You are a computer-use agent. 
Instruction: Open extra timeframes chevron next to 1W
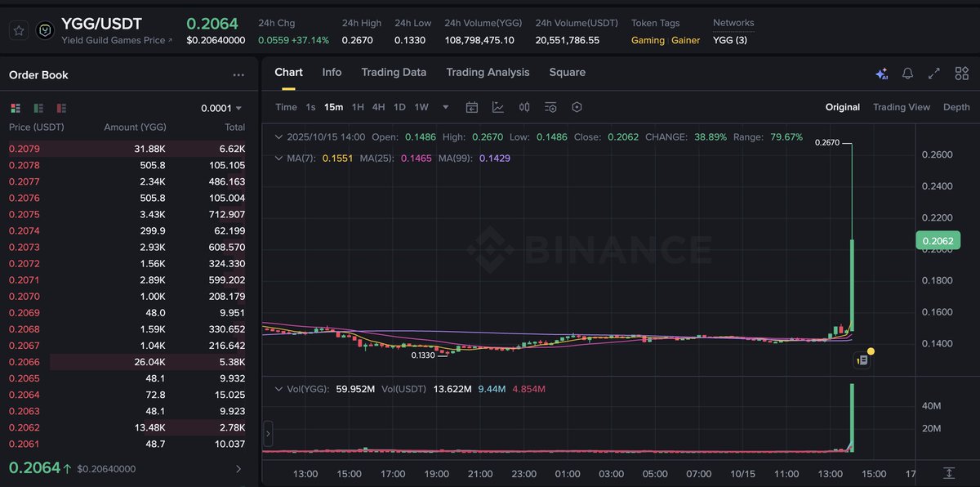click(444, 107)
